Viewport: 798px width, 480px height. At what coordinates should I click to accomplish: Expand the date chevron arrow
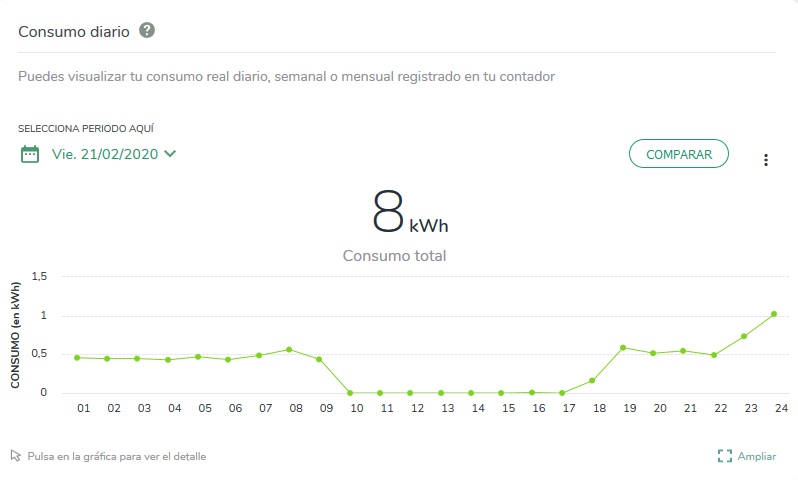170,154
